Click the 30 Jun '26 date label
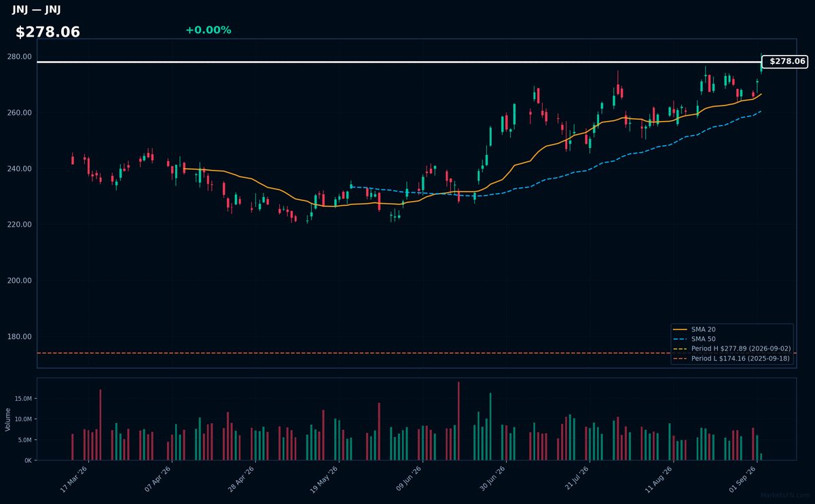The width and height of the screenshot is (815, 504). 492,480
